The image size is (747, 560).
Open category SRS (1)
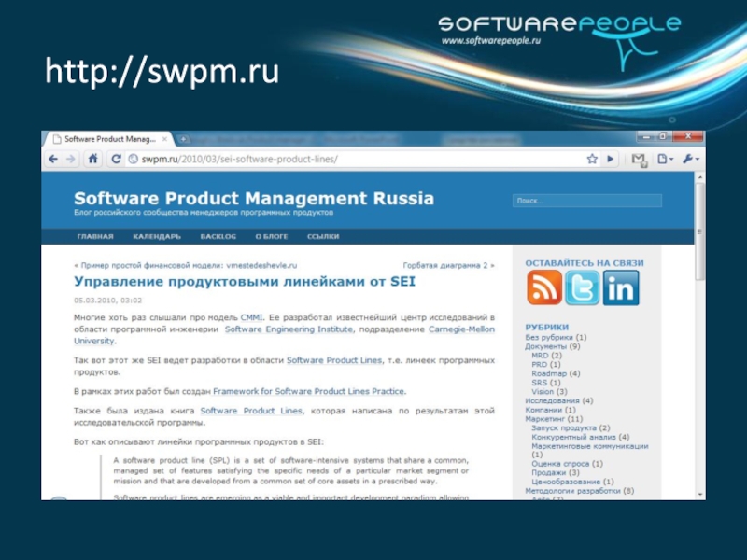546,383
